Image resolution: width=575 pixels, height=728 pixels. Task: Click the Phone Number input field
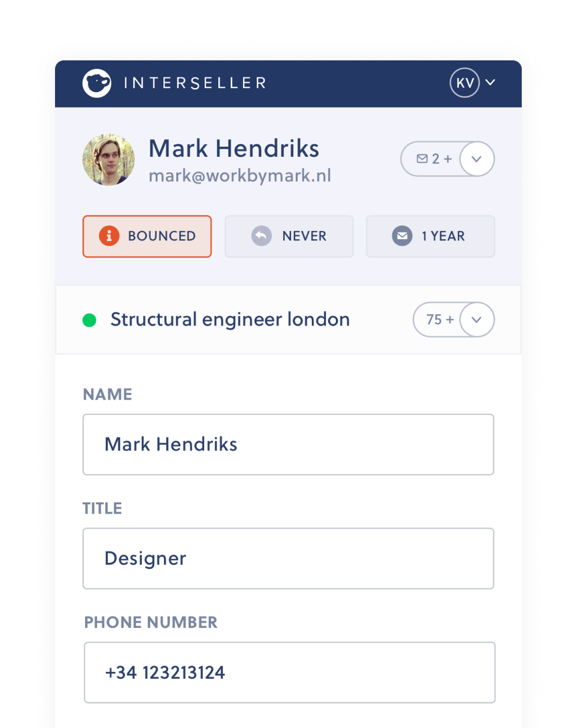(x=289, y=672)
